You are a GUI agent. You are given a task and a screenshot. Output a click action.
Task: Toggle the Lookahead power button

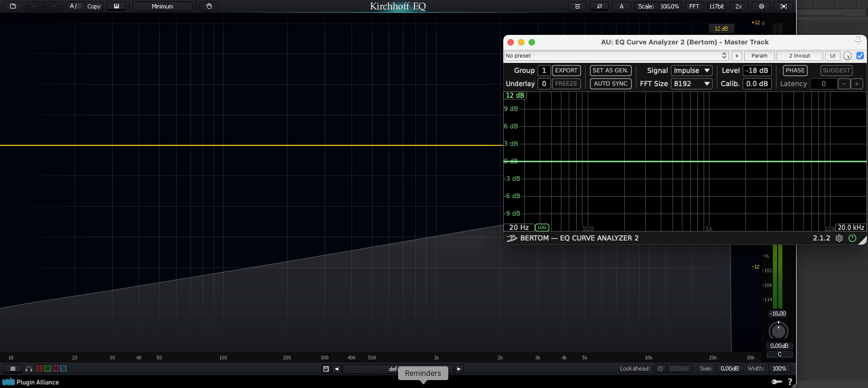[x=660, y=368]
